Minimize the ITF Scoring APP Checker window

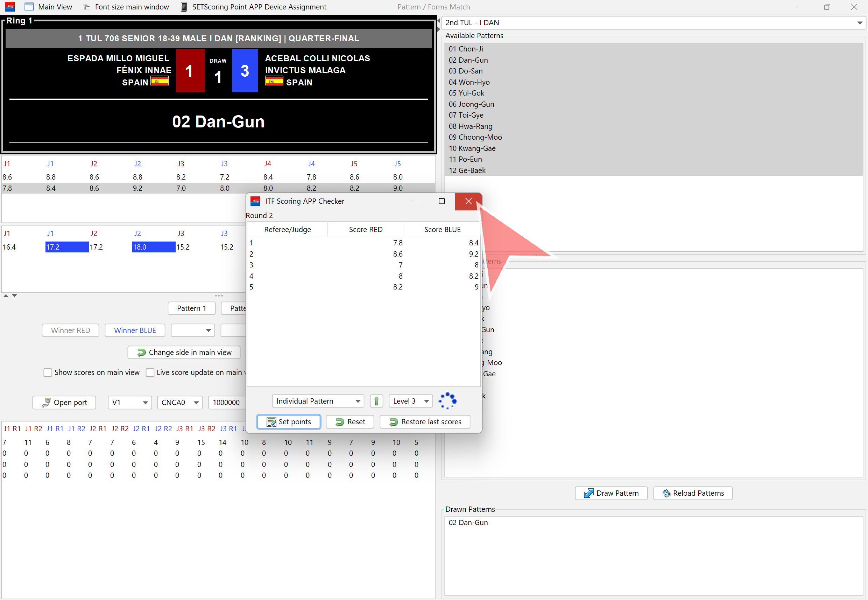click(x=415, y=201)
